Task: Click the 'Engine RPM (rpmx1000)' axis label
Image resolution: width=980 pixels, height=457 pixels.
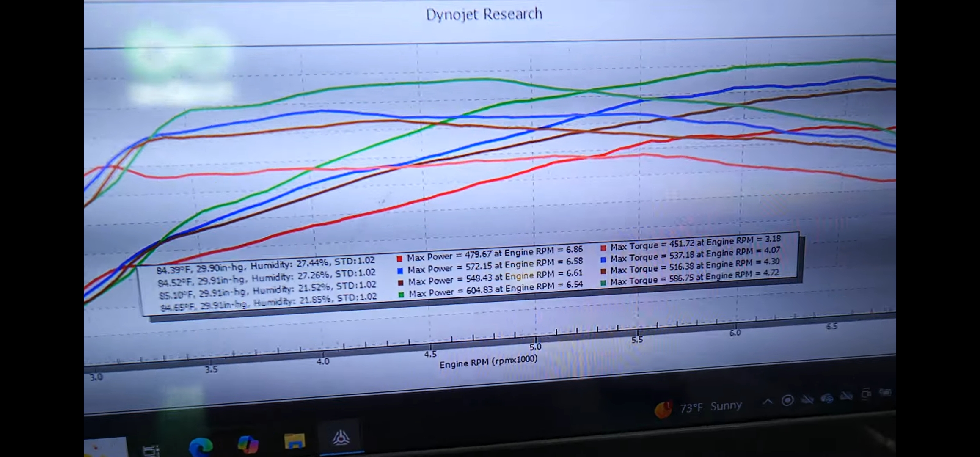Action: (x=488, y=362)
